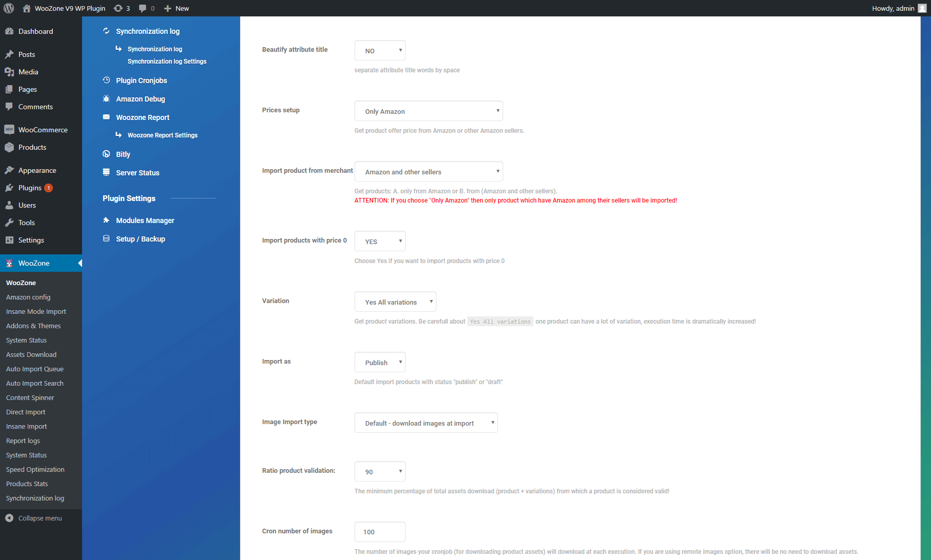
Task: Click the home icon beside WooZone V9 WP Plugin
Action: click(x=27, y=8)
